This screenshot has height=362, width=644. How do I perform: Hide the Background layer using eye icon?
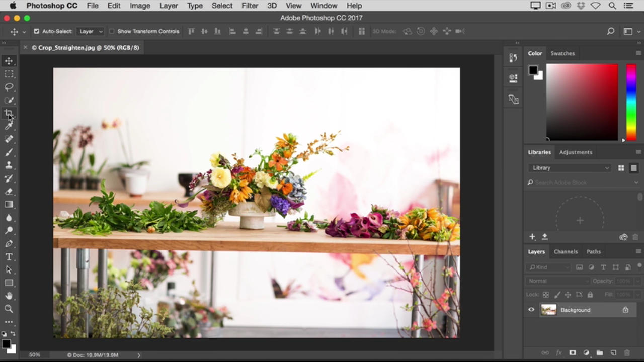pyautogui.click(x=531, y=310)
